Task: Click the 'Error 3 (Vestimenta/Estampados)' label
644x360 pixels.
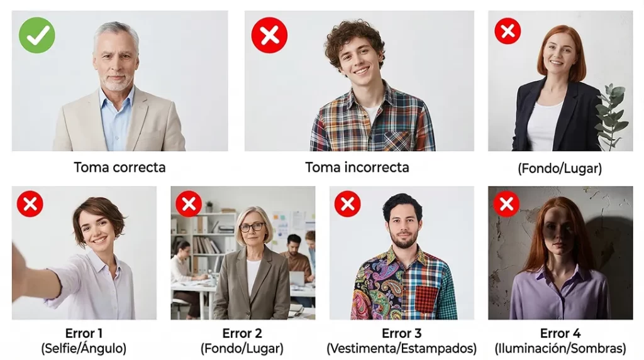Action: pyautogui.click(x=402, y=341)
